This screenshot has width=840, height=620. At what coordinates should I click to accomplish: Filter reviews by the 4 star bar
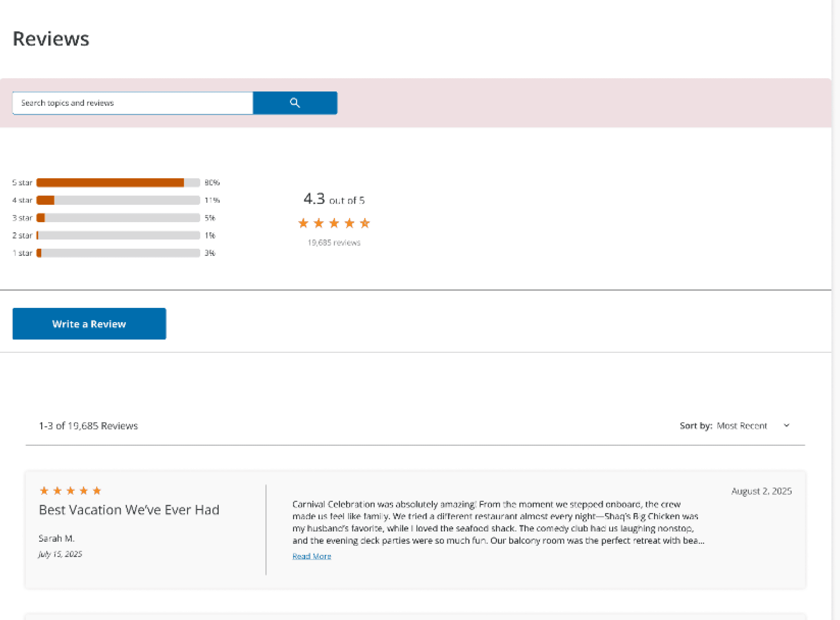pyautogui.click(x=118, y=200)
